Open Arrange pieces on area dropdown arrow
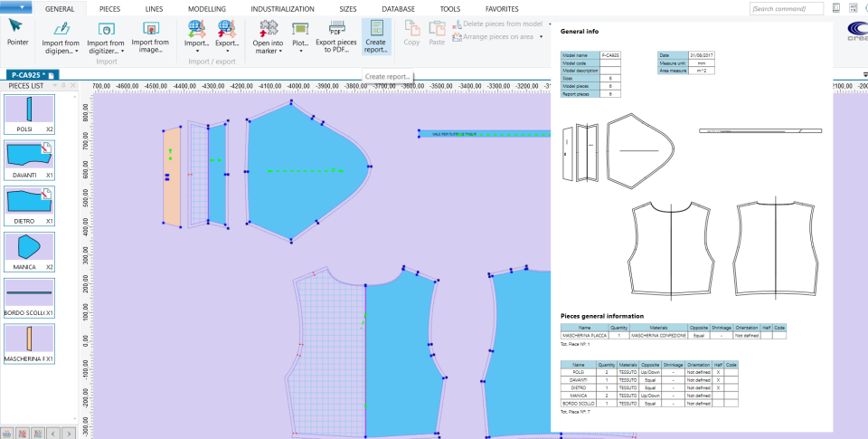The height and width of the screenshot is (439, 868). tap(541, 37)
